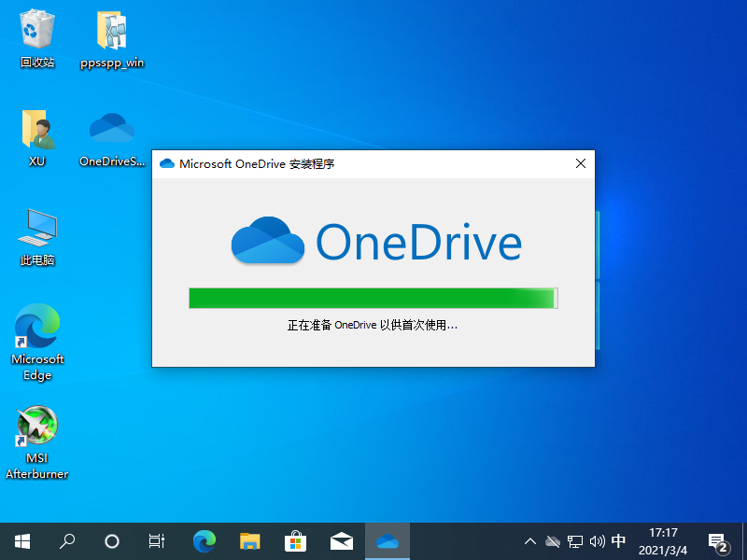This screenshot has height=560, width=747.
Task: Run the OneDriveS setup icon on the desktop
Action: click(x=112, y=129)
